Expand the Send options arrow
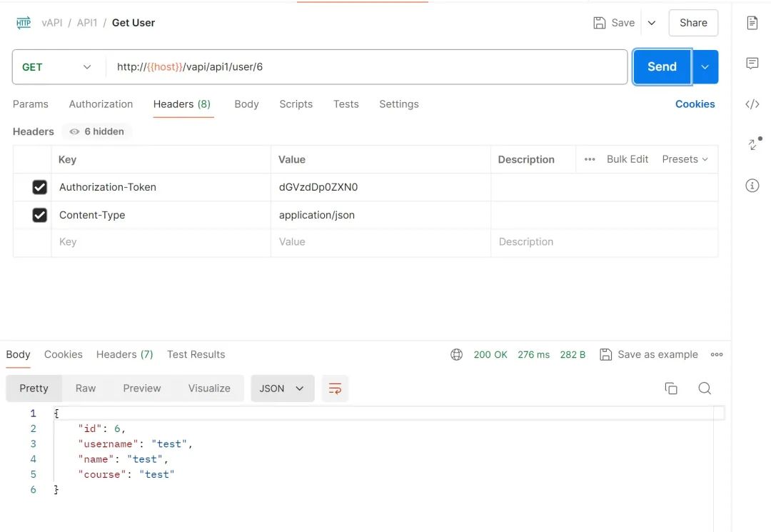The width and height of the screenshot is (771, 532). pos(705,67)
